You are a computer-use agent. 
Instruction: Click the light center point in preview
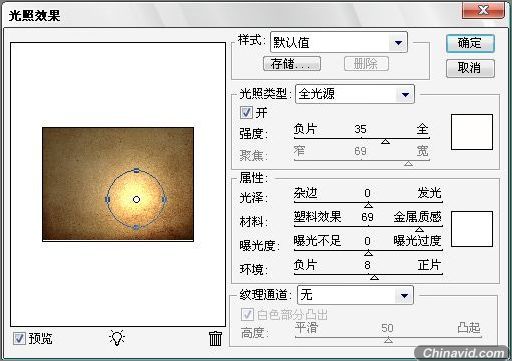136,199
